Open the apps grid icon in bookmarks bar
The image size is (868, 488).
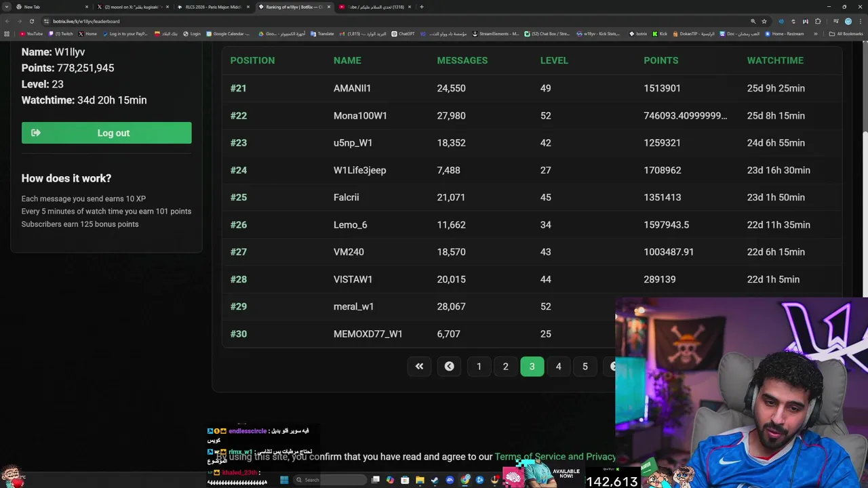pos(7,34)
